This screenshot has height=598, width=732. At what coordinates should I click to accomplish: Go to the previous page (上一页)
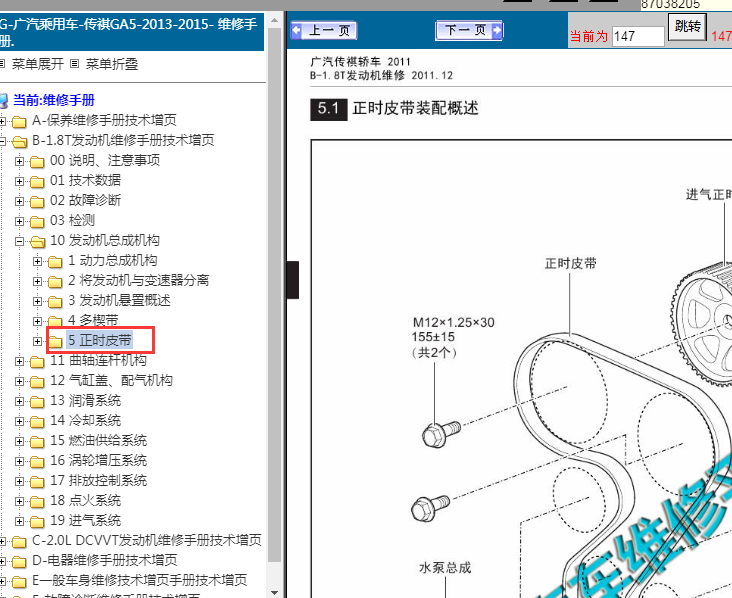point(324,31)
